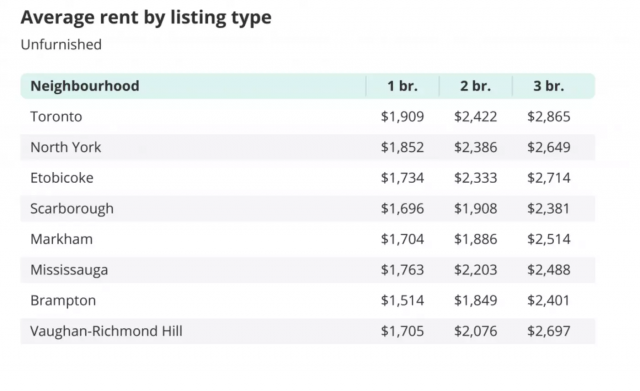Select the 2 br. column header
This screenshot has width=640, height=391.
coord(476,86)
